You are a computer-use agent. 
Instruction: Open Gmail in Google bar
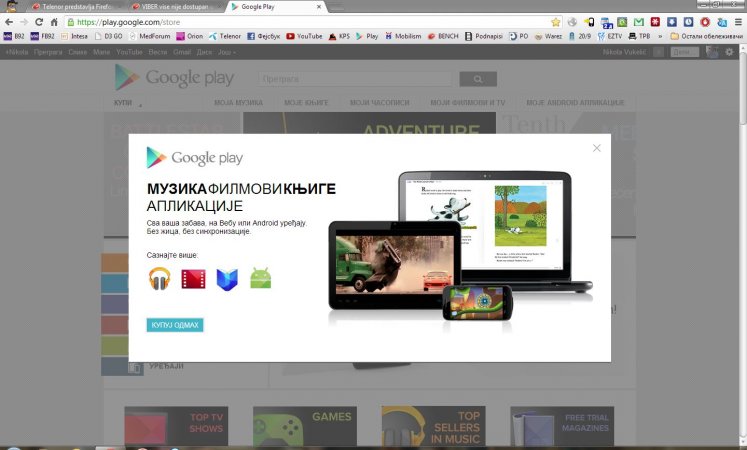point(182,52)
